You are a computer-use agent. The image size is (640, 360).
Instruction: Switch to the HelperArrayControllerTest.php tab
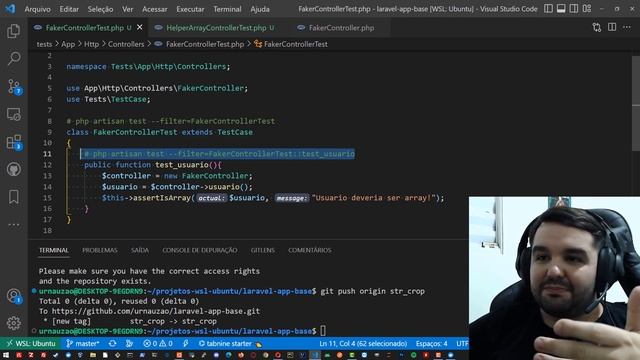tap(216, 28)
